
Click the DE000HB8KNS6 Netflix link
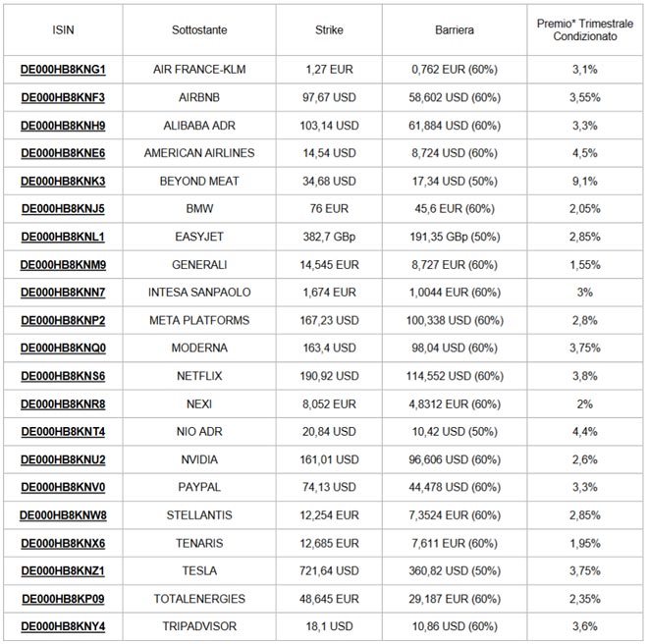[63, 376]
